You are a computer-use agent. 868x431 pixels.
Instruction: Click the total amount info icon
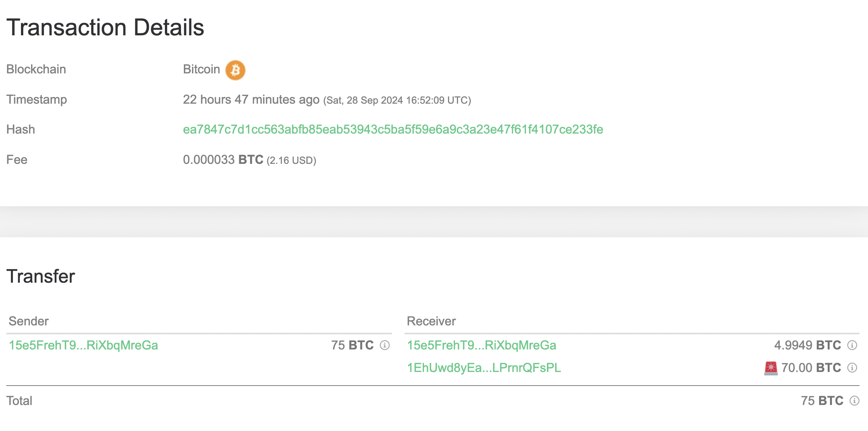(x=854, y=401)
